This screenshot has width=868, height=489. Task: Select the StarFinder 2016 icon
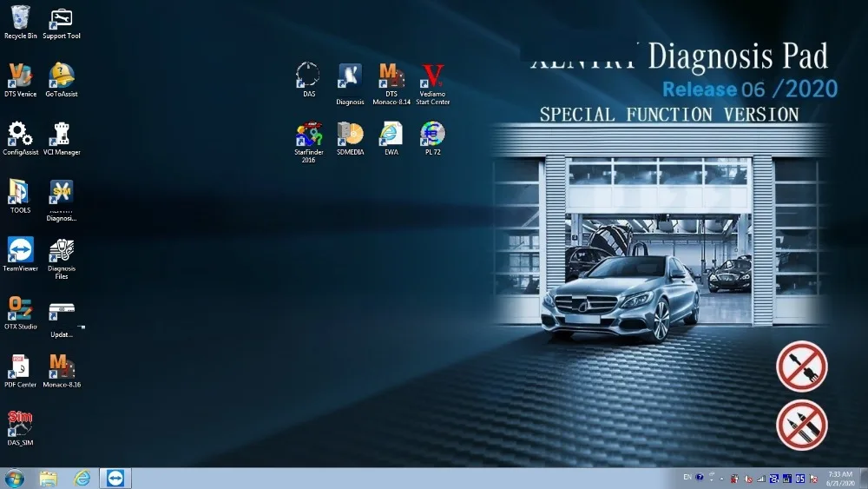308,142
